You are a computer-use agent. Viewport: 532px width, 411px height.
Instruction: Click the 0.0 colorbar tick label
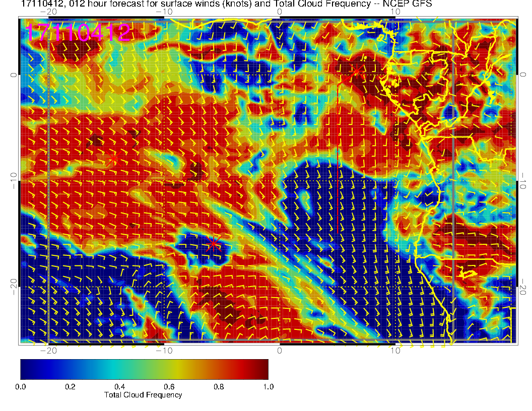20,387
